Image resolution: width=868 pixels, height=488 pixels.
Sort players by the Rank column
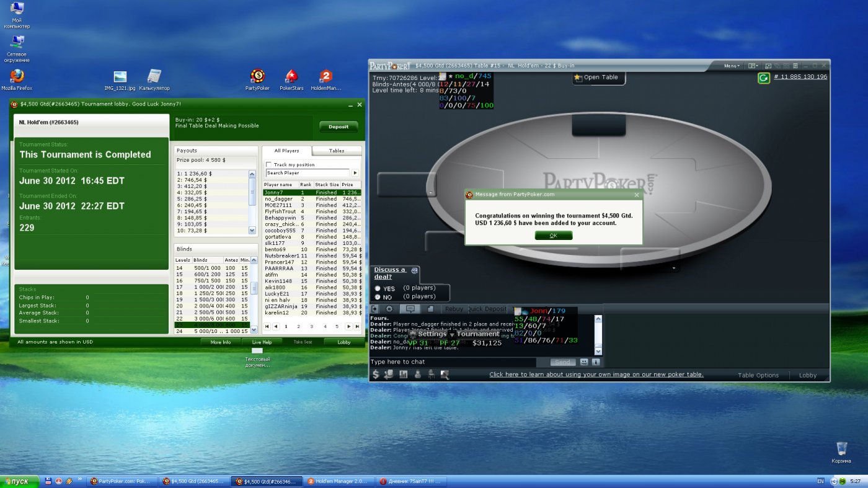click(306, 184)
